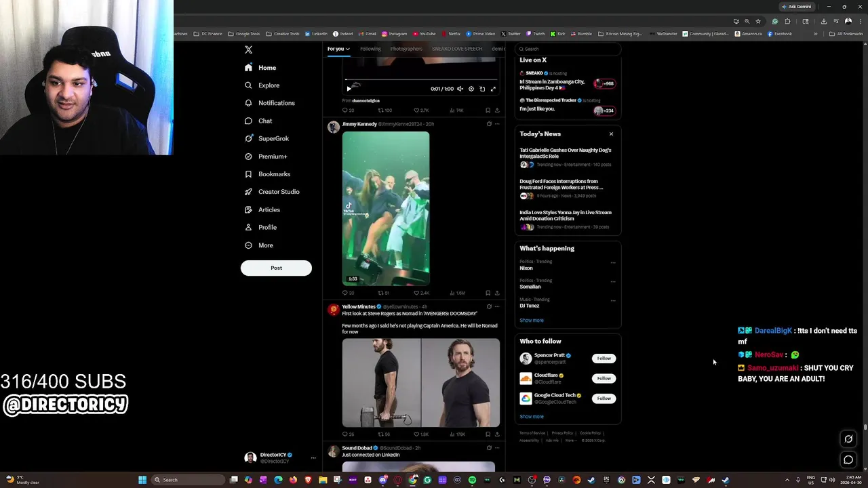This screenshot has width=868, height=488.
Task: Show more under What's happening
Action: click(532, 321)
